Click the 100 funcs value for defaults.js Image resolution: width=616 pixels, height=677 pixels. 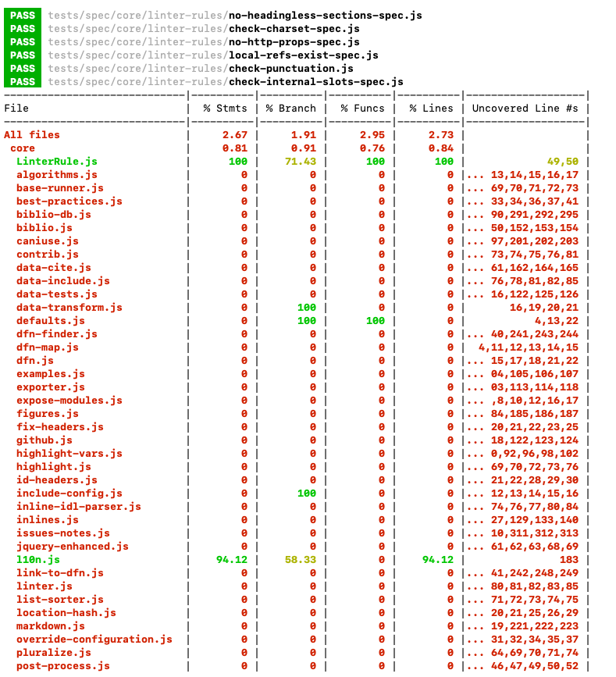[375, 321]
